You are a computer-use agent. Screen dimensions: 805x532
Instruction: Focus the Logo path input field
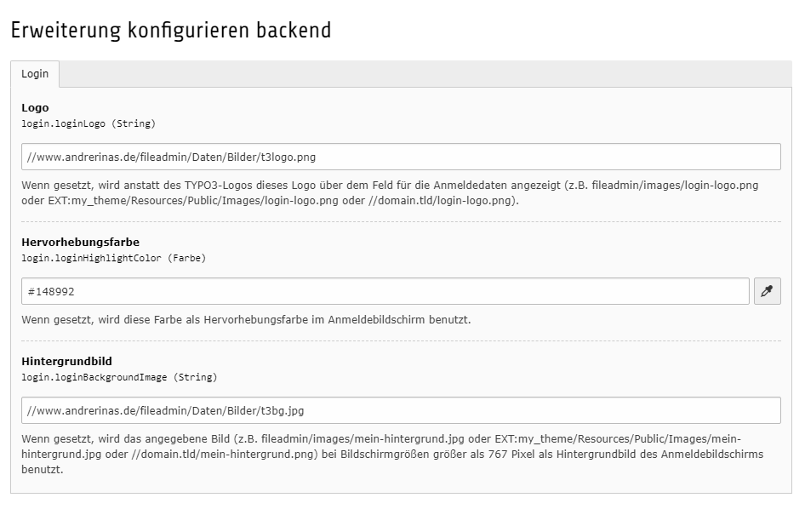tap(401, 157)
